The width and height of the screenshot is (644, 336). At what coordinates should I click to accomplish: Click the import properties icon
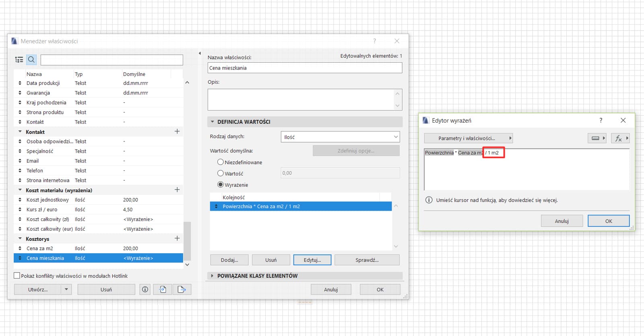[x=163, y=289]
